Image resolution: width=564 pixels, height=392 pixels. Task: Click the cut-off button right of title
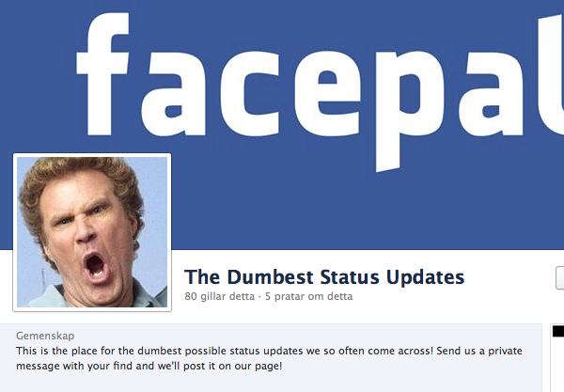tap(560, 277)
